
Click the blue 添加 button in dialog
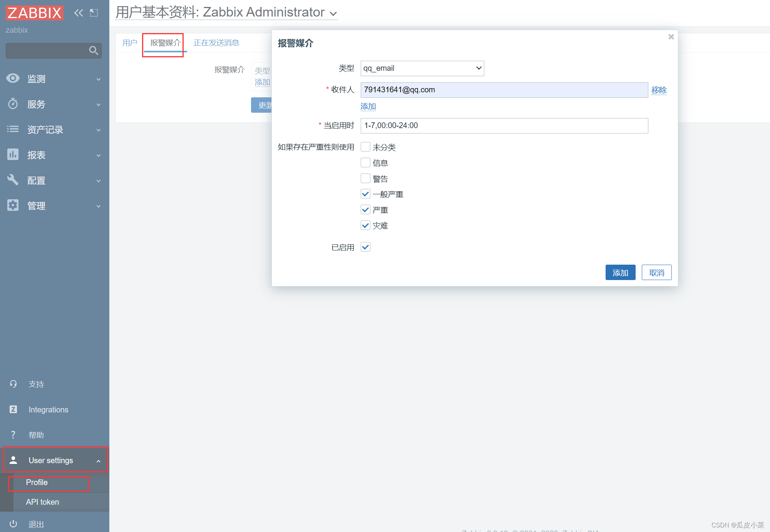pos(620,272)
